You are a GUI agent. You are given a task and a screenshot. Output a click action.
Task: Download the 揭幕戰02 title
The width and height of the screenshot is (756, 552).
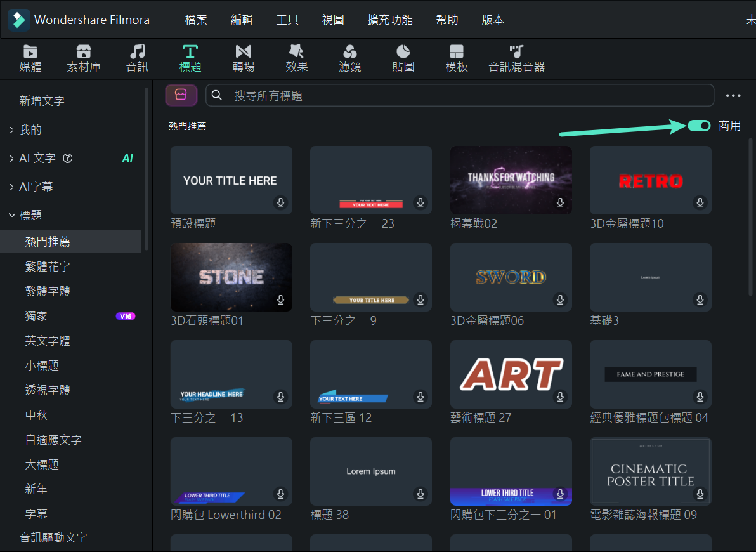pyautogui.click(x=560, y=202)
